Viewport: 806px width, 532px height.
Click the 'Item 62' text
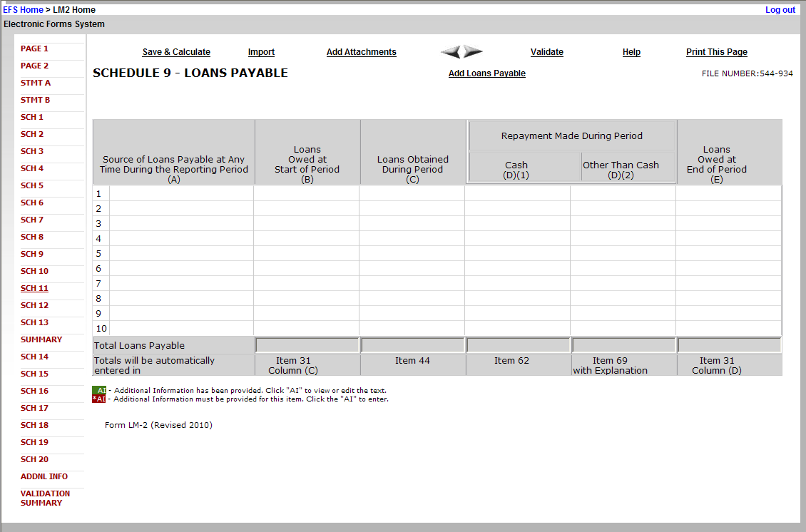[x=511, y=360]
